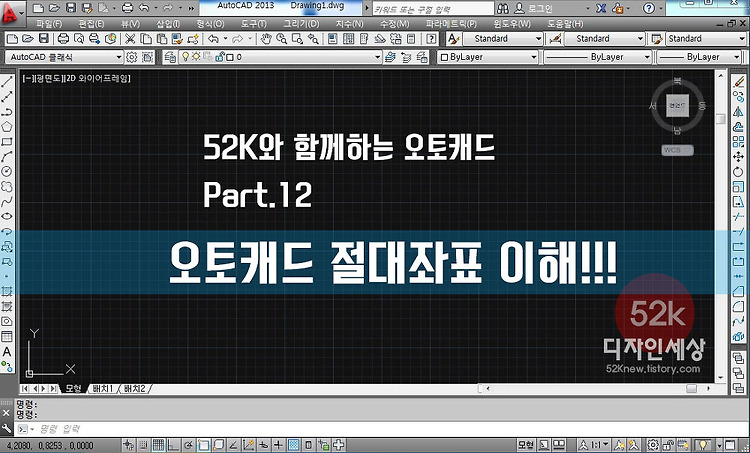
Task: Select the Table tool in Draw toolbar
Action: [7, 336]
